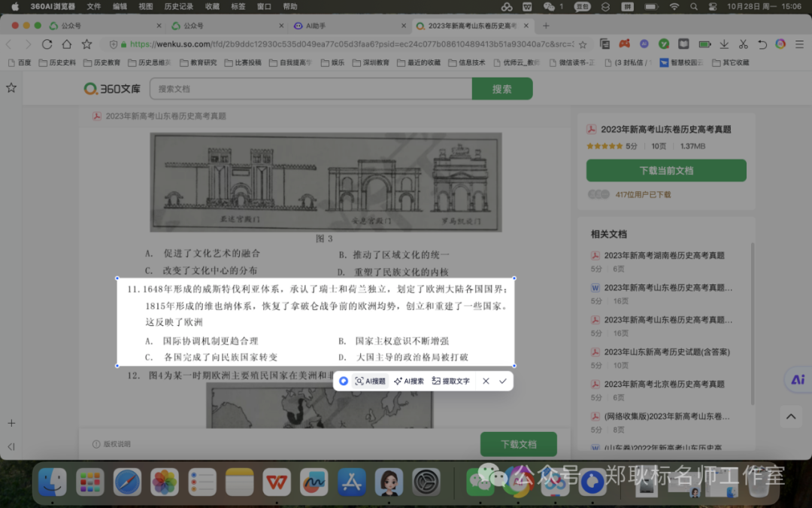Image resolution: width=812 pixels, height=508 pixels.
Task: Open the 视图 menu
Action: tap(146, 6)
